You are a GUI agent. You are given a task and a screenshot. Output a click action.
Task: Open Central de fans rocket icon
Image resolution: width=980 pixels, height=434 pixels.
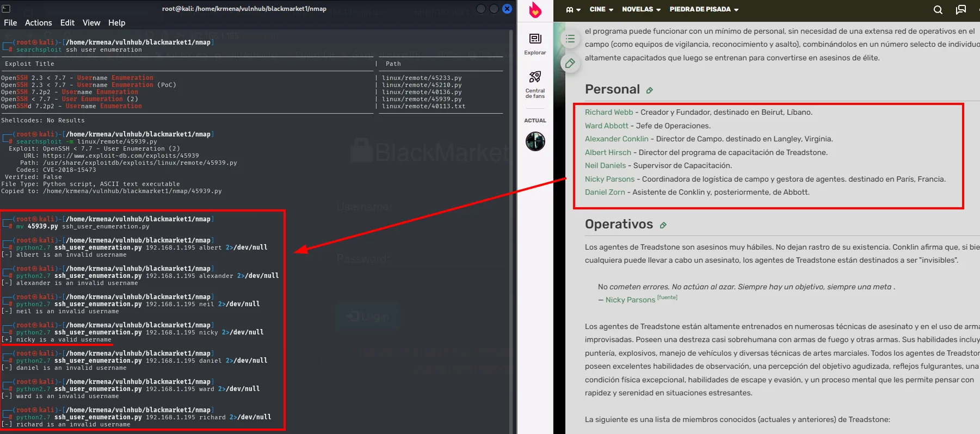535,84
